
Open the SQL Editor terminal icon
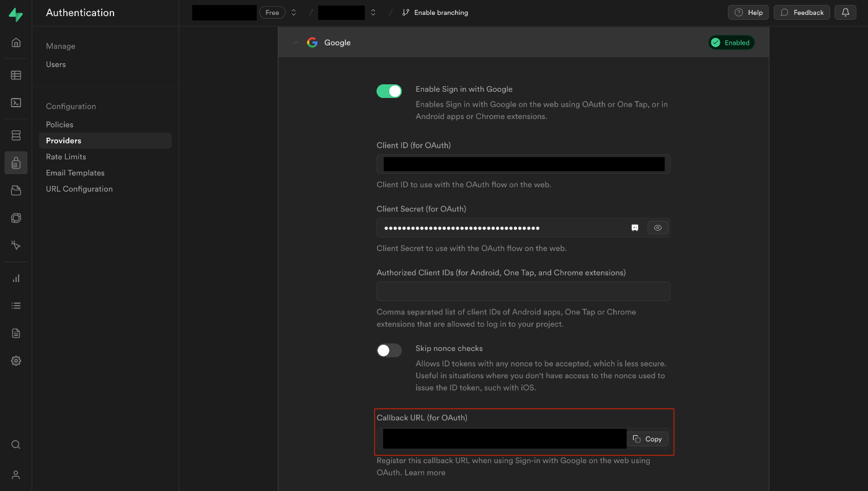(x=16, y=102)
